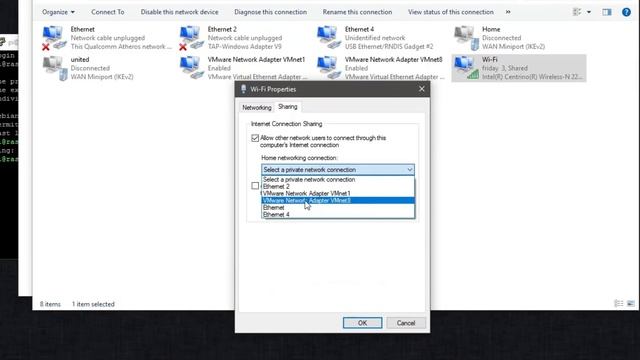Select the Ethernet 4 USB RNDIS adapter icon

(x=329, y=37)
